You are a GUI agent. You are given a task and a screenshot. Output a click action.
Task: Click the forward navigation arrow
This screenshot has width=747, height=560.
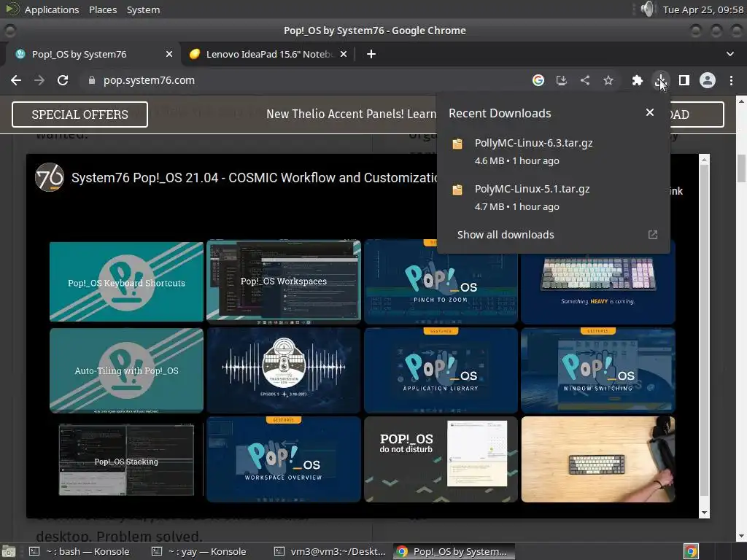tap(39, 80)
